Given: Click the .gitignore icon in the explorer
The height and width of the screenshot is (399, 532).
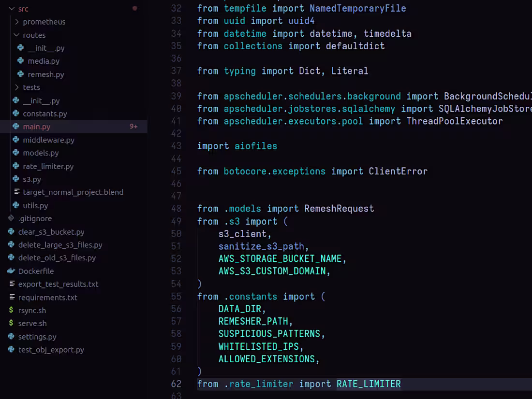Looking at the screenshot, I should [11, 218].
